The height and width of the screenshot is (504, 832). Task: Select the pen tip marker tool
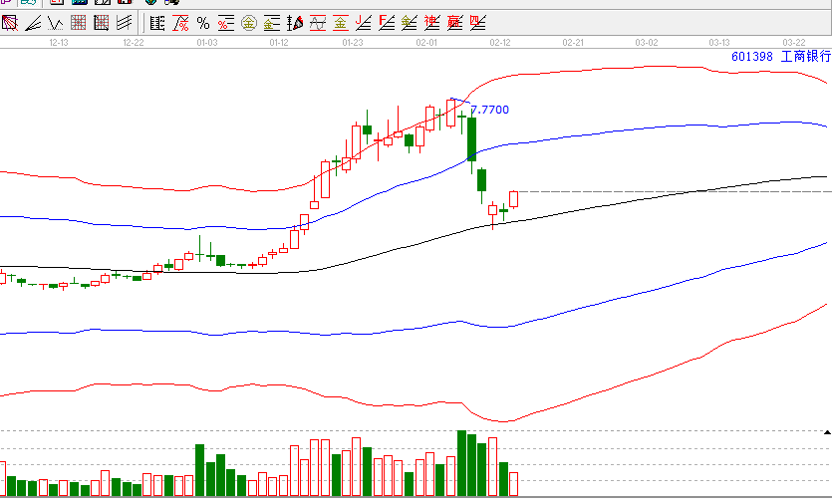point(295,23)
